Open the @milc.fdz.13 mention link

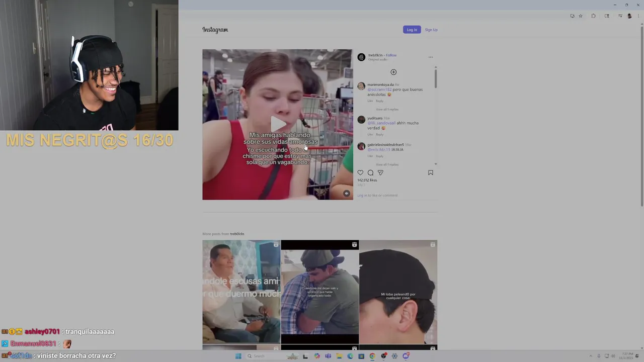click(379, 149)
